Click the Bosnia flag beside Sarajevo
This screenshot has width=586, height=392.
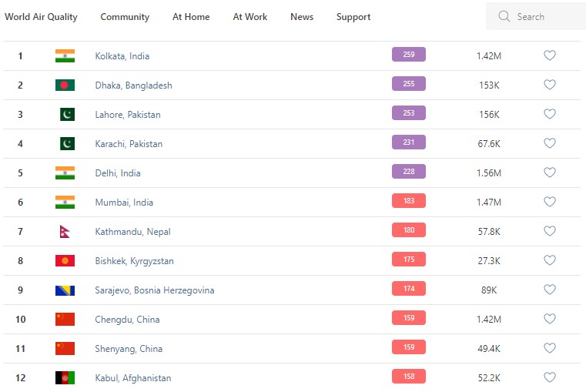[x=65, y=290]
